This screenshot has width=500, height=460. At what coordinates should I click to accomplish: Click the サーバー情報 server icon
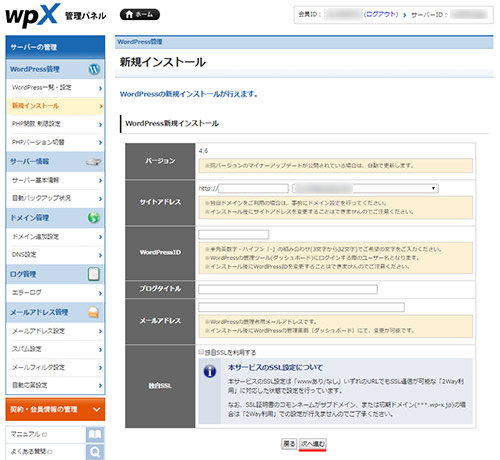94,162
